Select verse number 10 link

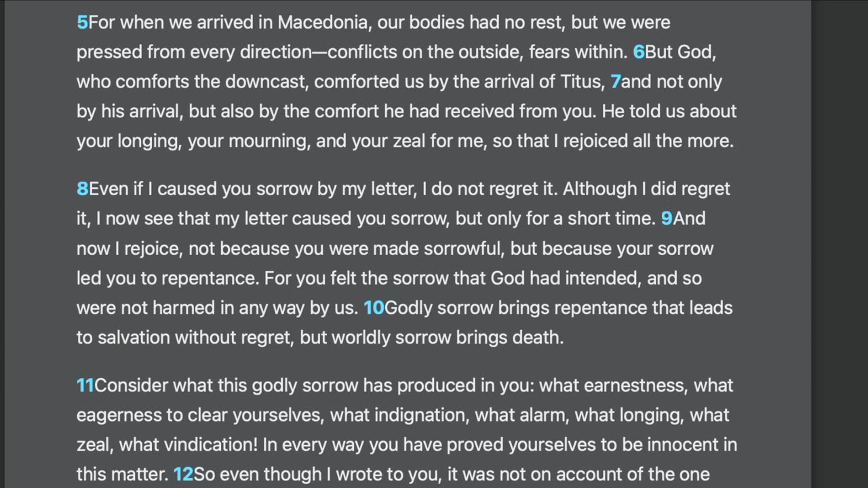pyautogui.click(x=374, y=308)
